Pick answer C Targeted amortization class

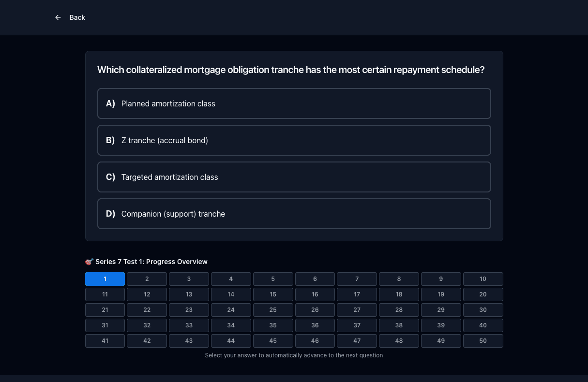294,177
